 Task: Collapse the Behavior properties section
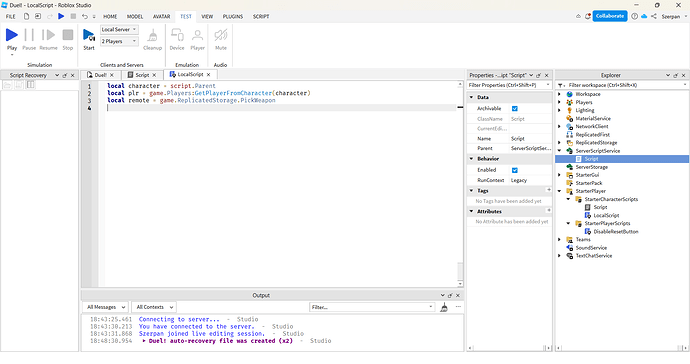coord(471,159)
